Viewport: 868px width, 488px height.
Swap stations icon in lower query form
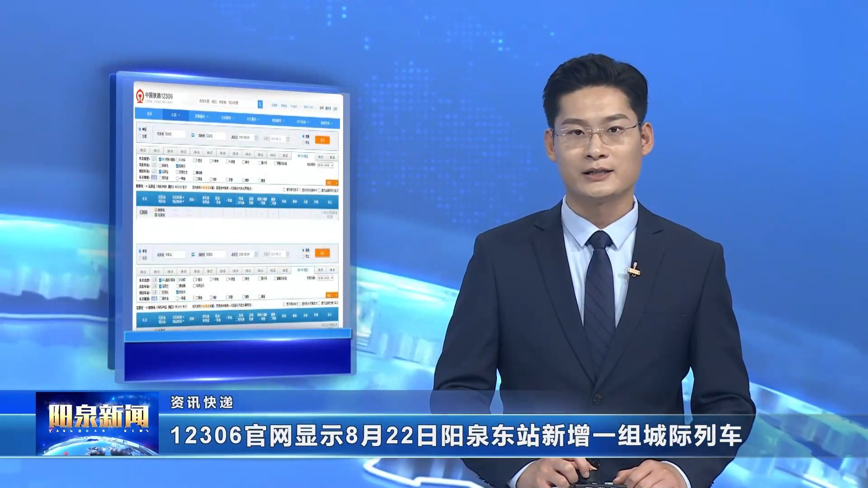tap(193, 254)
